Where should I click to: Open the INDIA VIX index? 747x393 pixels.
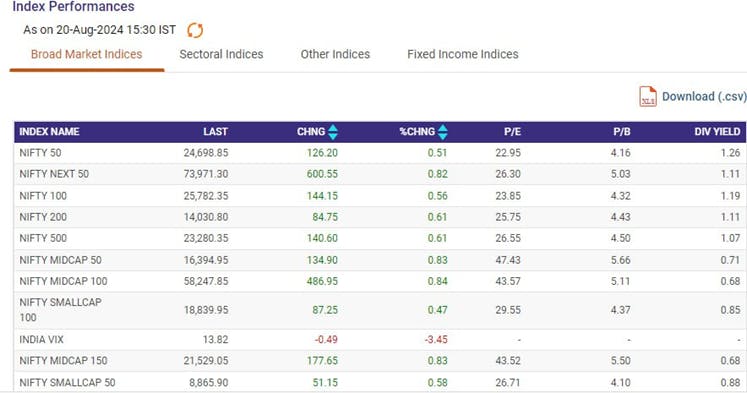(x=41, y=340)
